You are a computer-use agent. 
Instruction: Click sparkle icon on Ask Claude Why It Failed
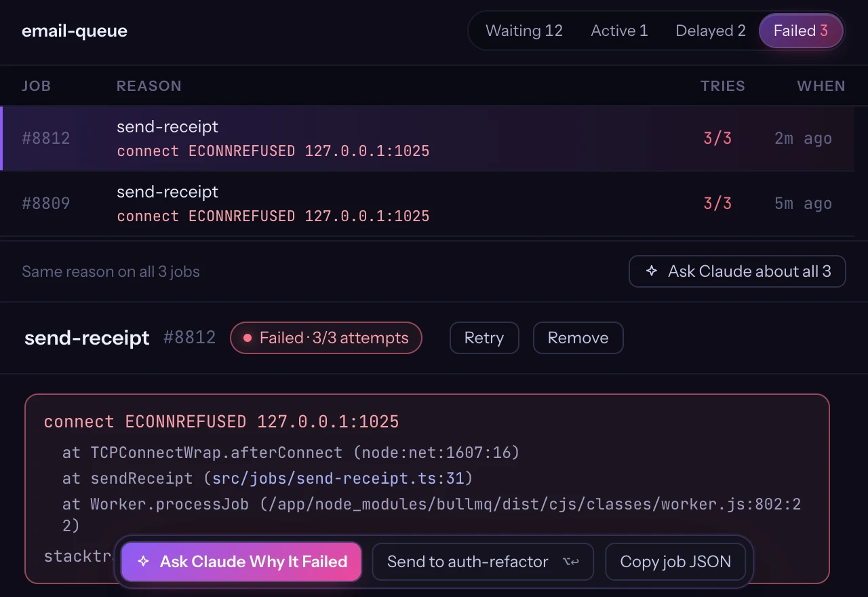coord(143,562)
